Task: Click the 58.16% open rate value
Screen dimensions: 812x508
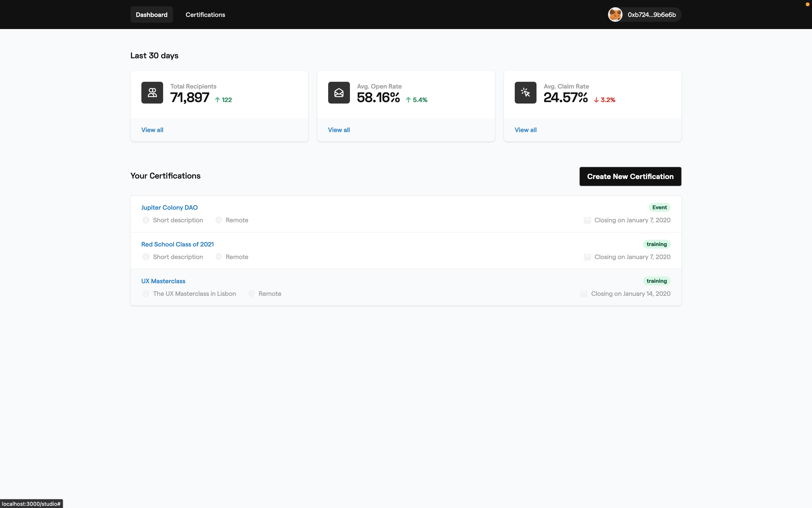Action: [x=378, y=97]
